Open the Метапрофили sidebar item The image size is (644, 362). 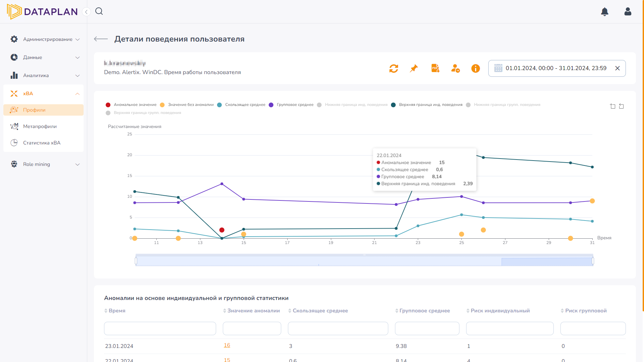pyautogui.click(x=40, y=126)
